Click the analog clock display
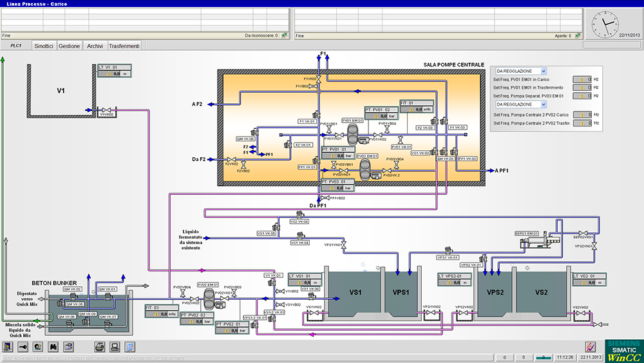644x363 pixels. coord(605,25)
